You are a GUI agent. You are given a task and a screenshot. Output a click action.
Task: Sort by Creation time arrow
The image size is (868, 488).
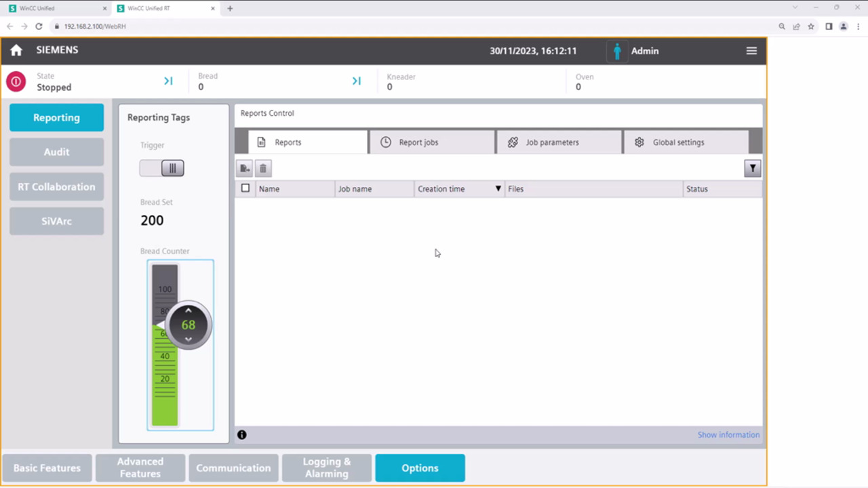click(498, 189)
